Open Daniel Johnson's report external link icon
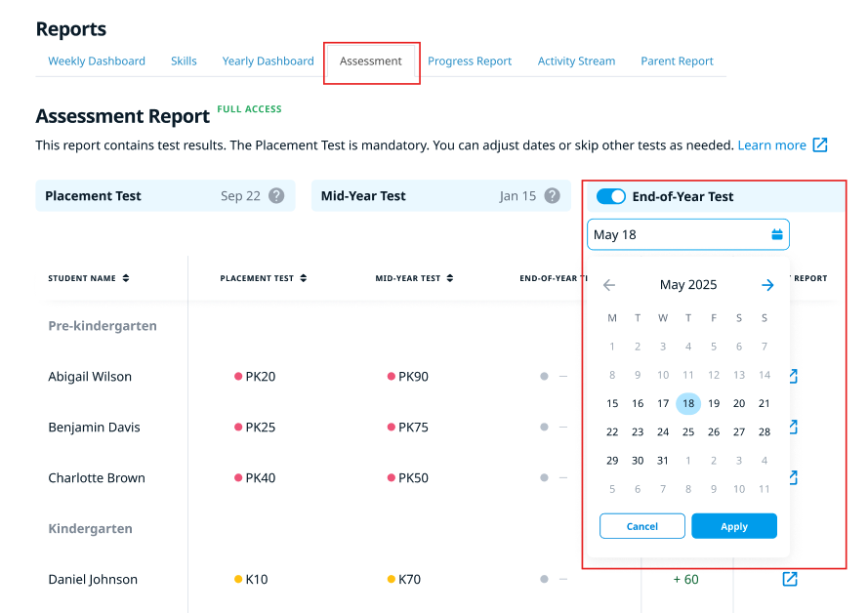This screenshot has width=868, height=613. pos(790,579)
